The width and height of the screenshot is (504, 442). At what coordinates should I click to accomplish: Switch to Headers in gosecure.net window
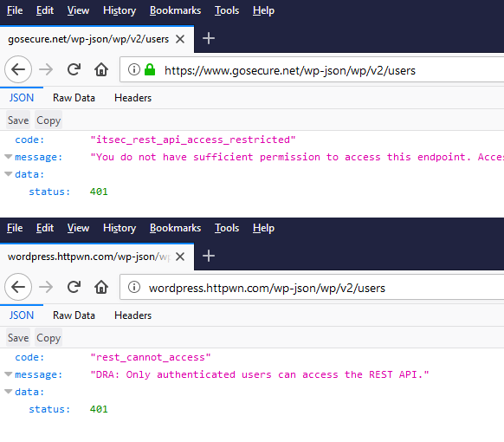(x=132, y=98)
